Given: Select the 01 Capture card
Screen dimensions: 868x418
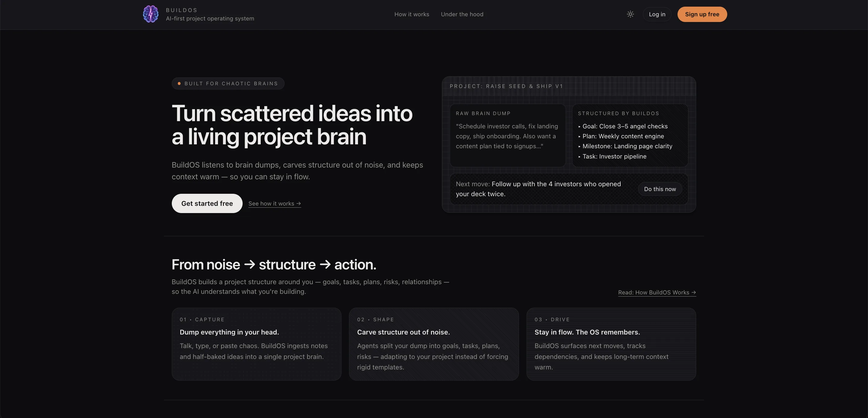Looking at the screenshot, I should coord(256,344).
